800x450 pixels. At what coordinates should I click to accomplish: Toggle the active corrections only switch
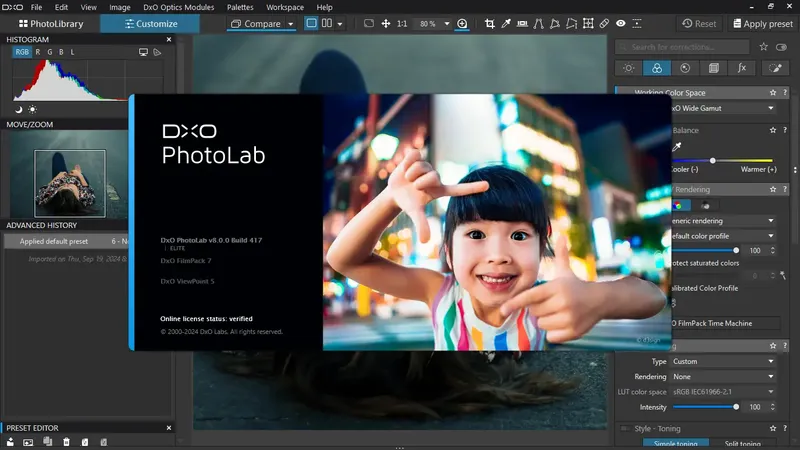click(782, 47)
